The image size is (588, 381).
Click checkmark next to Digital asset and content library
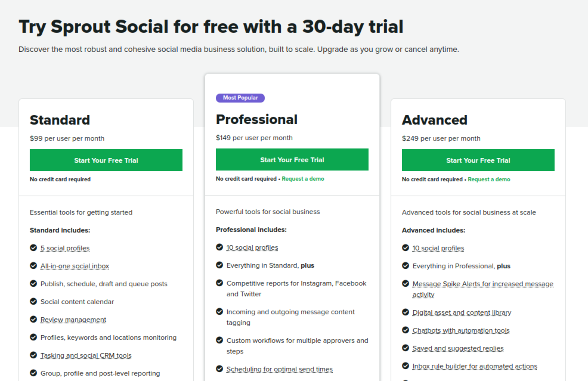405,312
